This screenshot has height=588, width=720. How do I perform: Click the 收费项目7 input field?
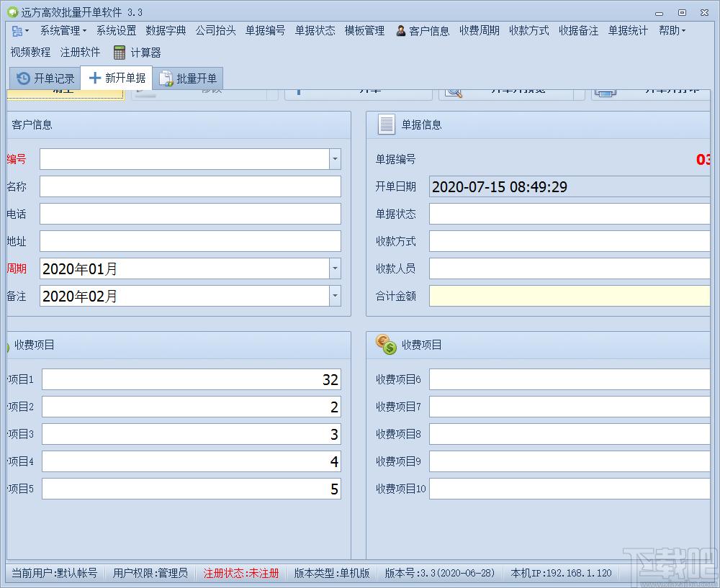(x=570, y=407)
